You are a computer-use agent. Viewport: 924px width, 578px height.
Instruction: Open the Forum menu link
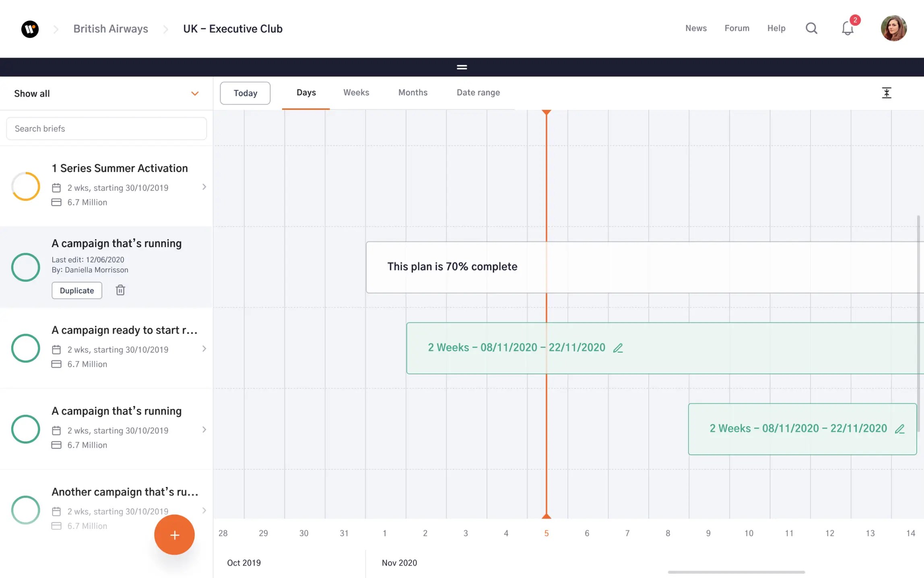(x=737, y=28)
